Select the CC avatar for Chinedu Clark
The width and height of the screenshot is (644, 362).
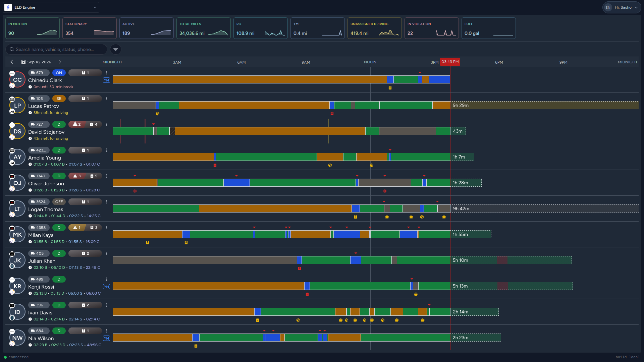(17, 80)
